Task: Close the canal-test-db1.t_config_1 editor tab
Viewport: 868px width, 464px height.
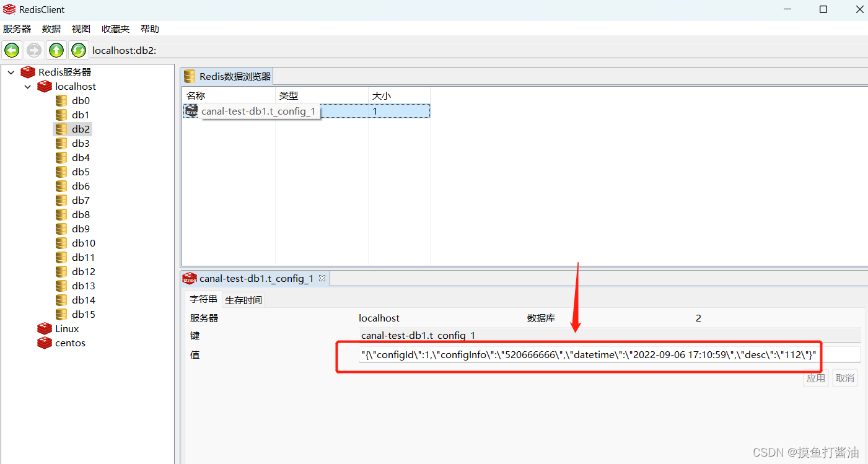Action: (322, 278)
